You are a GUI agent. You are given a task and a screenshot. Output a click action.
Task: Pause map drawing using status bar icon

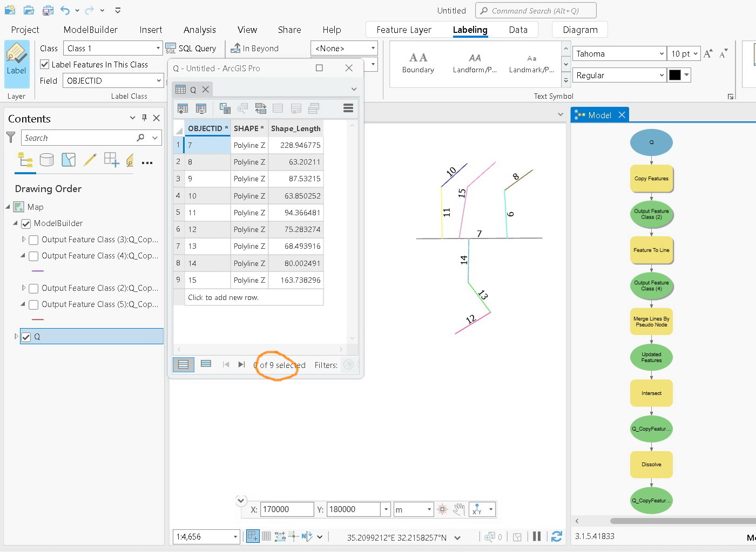pos(537,536)
